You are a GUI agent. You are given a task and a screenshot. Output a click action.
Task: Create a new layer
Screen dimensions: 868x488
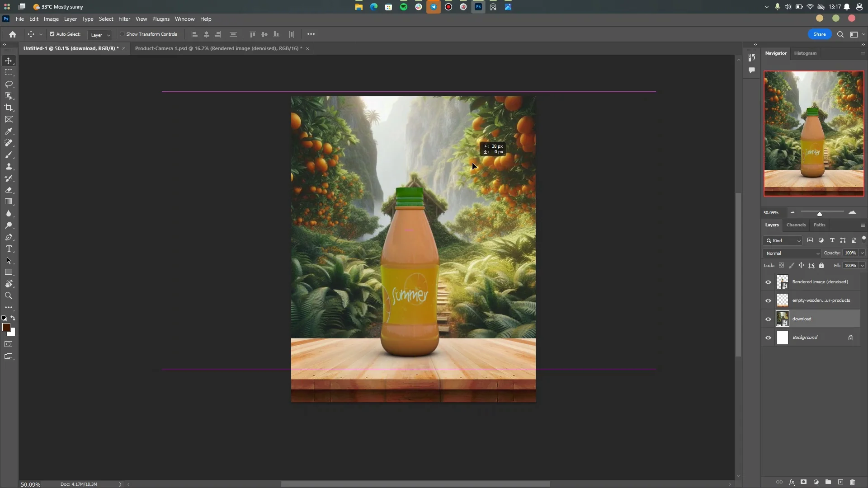coord(840,482)
